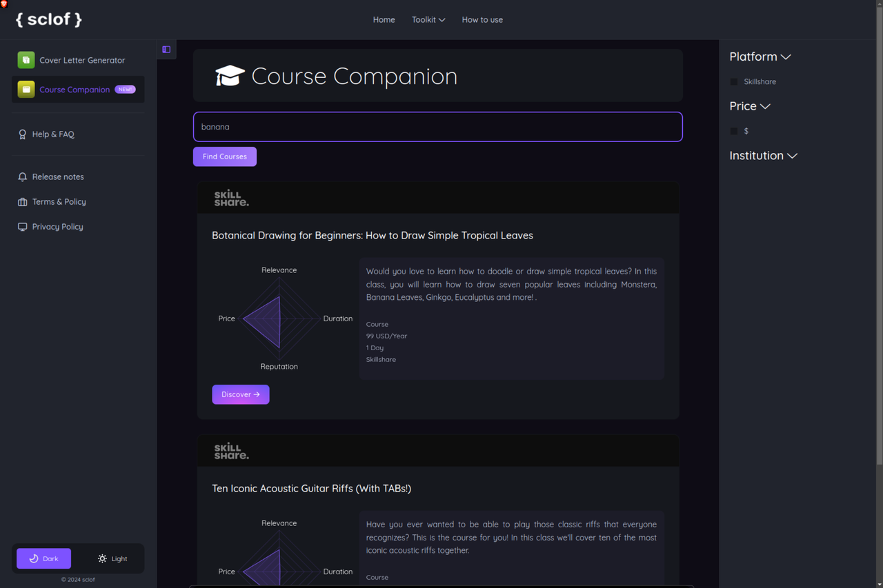Viewport: 883px width, 588px height.
Task: Click the Botanical Drawing course description text
Action: [511, 285]
